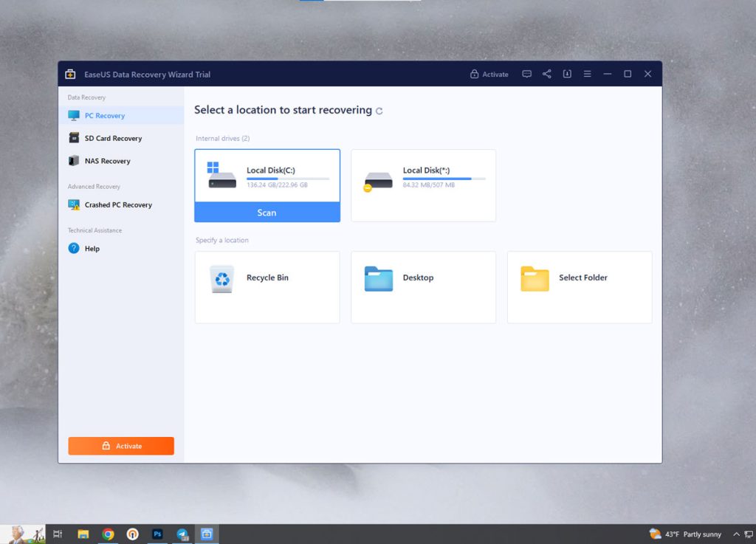Click Activate in the title bar
This screenshot has height=544, width=756.
(489, 74)
